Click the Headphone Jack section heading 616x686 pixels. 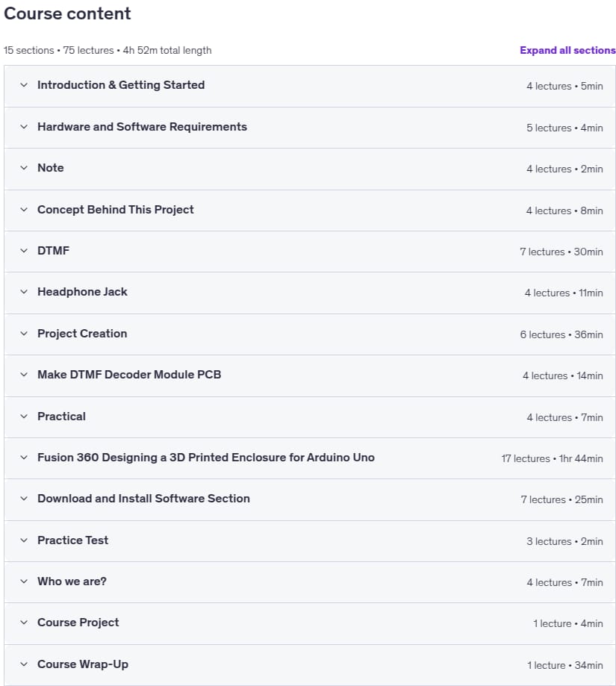[x=82, y=292]
